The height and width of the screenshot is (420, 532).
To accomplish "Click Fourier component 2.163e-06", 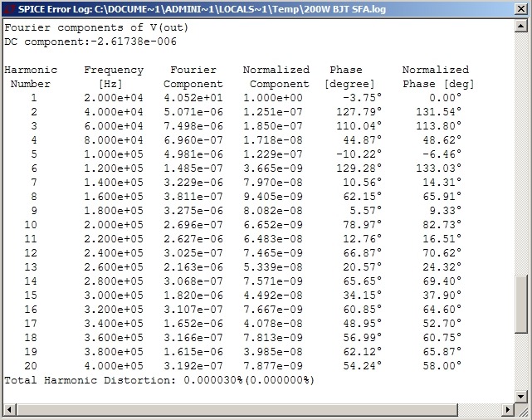I will (x=193, y=267).
